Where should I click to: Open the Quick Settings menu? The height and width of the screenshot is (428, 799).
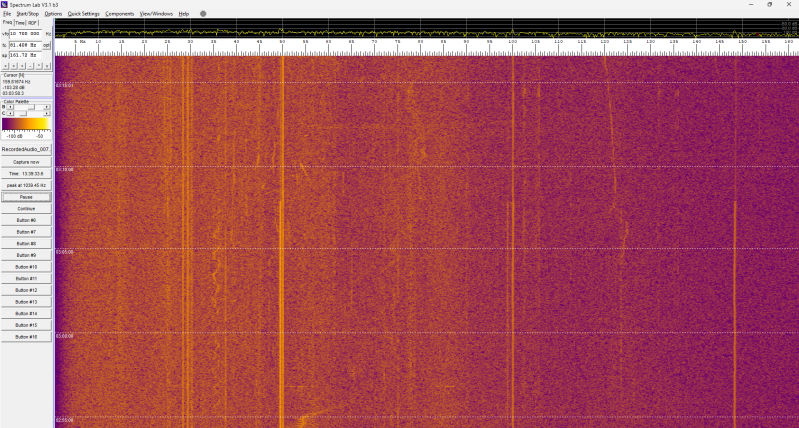(84, 14)
